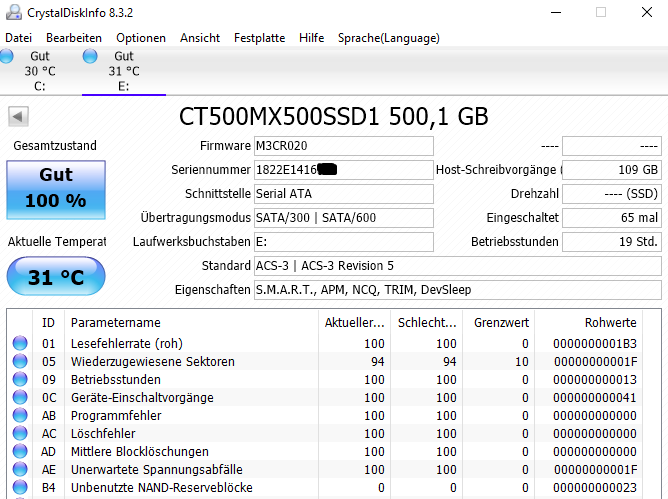Select Mittlere Blocklöschungen parameter name
The height and width of the screenshot is (499, 668).
click(140, 451)
